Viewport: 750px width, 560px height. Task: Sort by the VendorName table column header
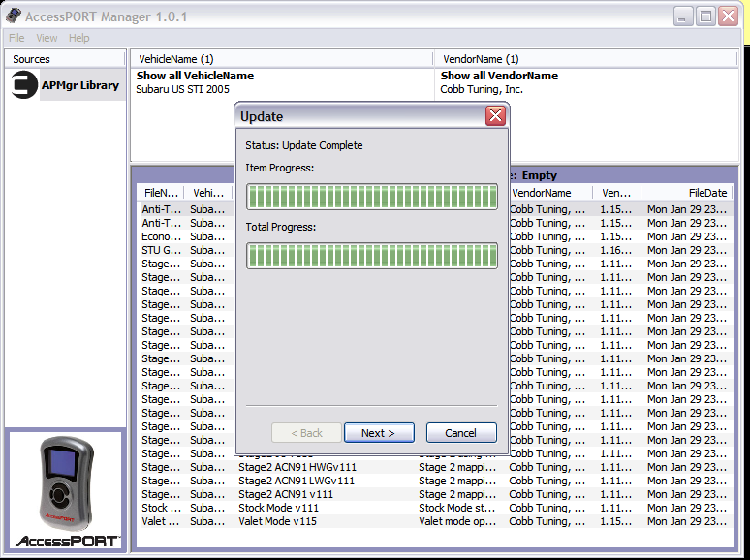(x=549, y=193)
